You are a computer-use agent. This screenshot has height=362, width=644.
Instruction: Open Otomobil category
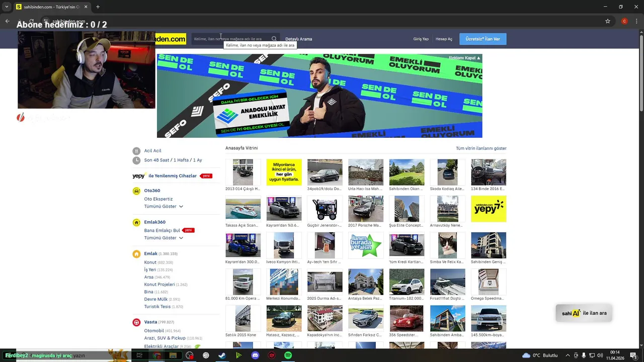pyautogui.click(x=154, y=331)
